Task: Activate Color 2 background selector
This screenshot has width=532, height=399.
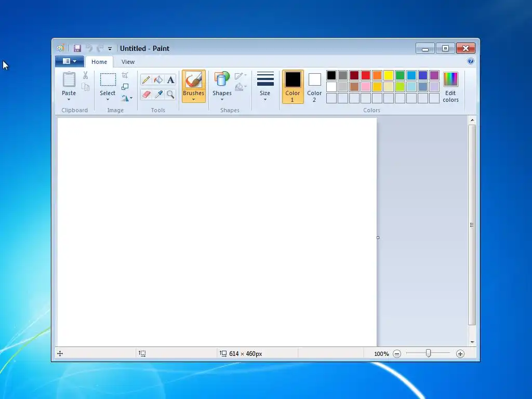Action: [x=314, y=87]
